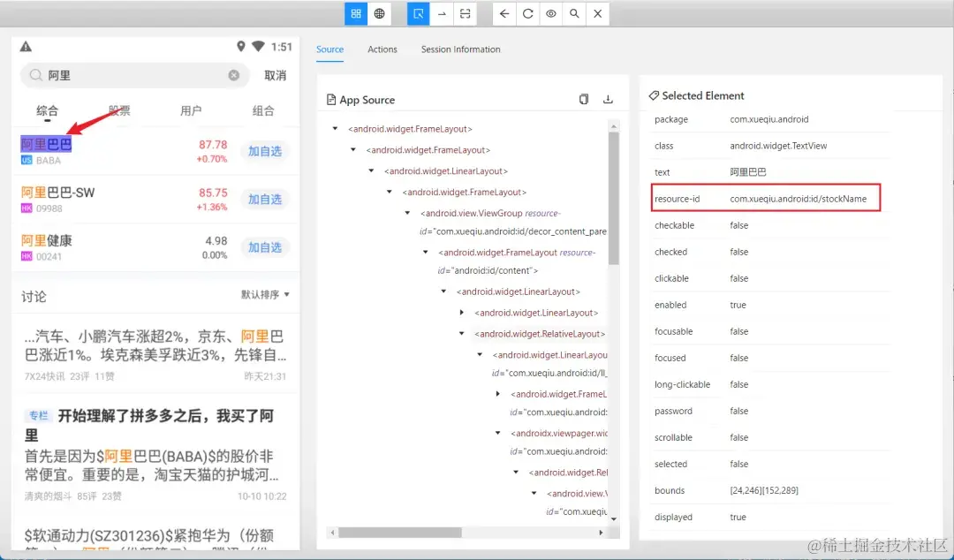Tap stock name 阿里巴巴-SW in results
The width and height of the screenshot is (954, 560).
(x=57, y=193)
